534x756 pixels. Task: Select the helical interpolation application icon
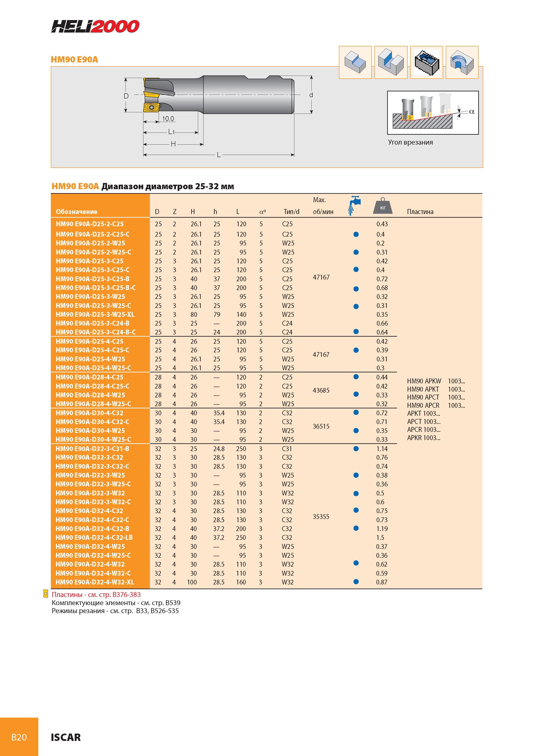pos(462,62)
